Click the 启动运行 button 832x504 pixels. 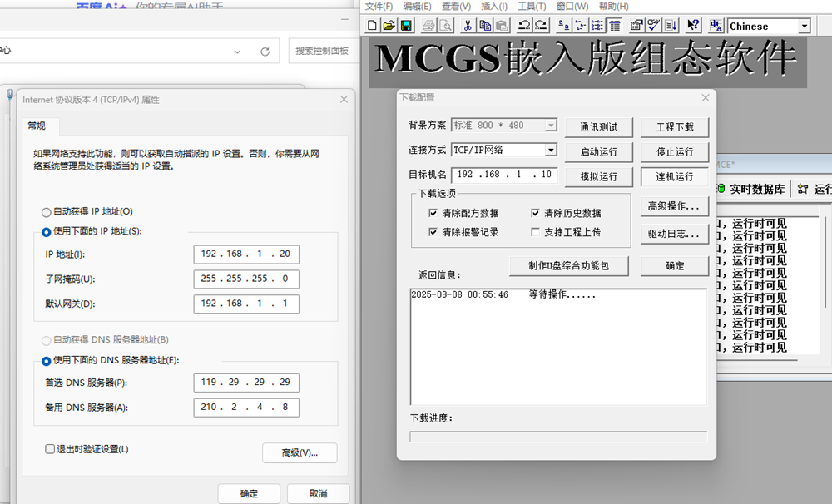click(598, 151)
